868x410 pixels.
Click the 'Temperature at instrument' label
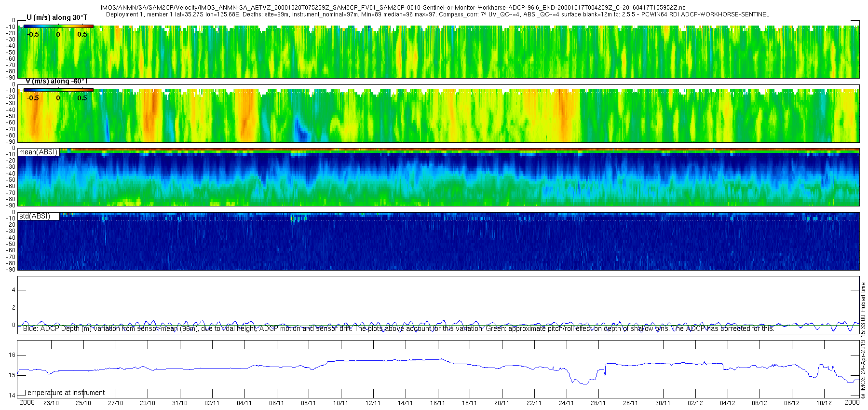(x=64, y=393)
